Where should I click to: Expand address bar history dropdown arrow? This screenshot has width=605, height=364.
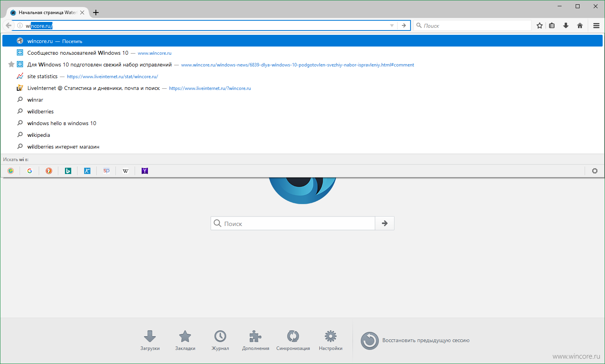pos(392,25)
